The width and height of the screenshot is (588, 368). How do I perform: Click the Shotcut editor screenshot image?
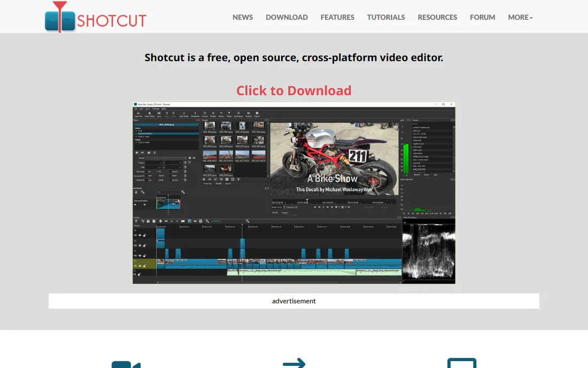pos(293,193)
